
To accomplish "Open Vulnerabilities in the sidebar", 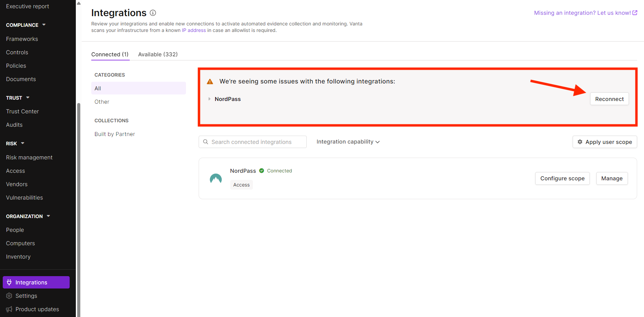I will [24, 197].
